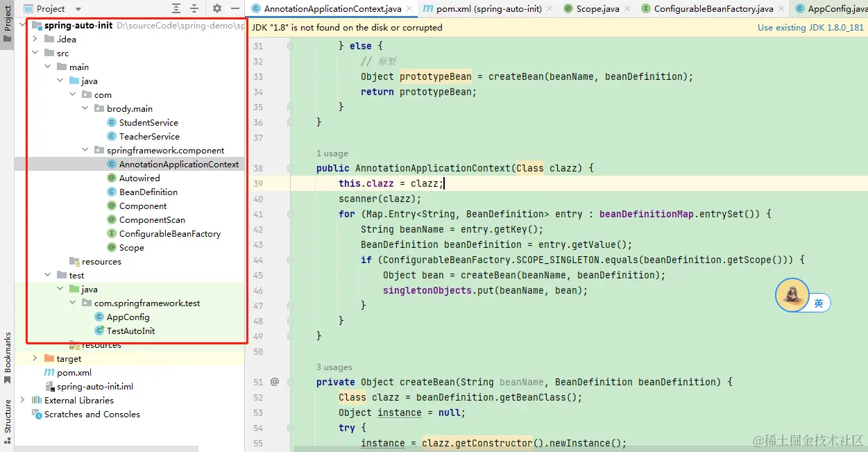Select the test java source folder

tap(89, 290)
